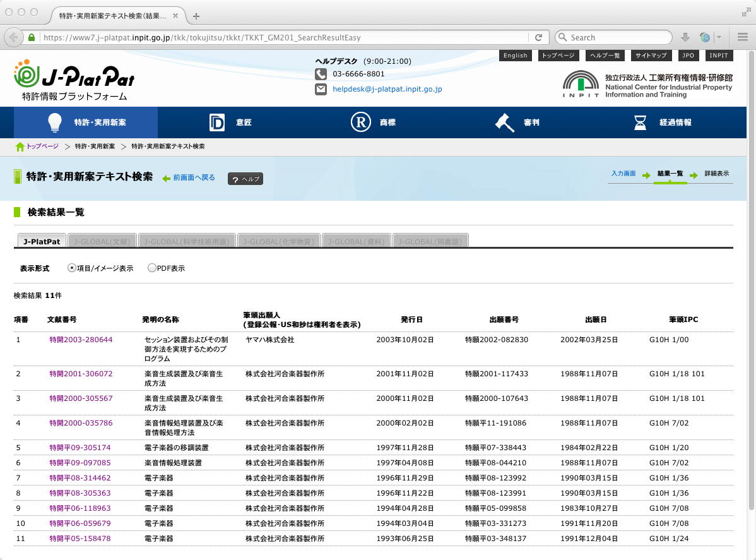Screen dimensions: 756x560
Task: Switch to J-GLOBAL(化学物質) tab
Action: [x=279, y=241]
